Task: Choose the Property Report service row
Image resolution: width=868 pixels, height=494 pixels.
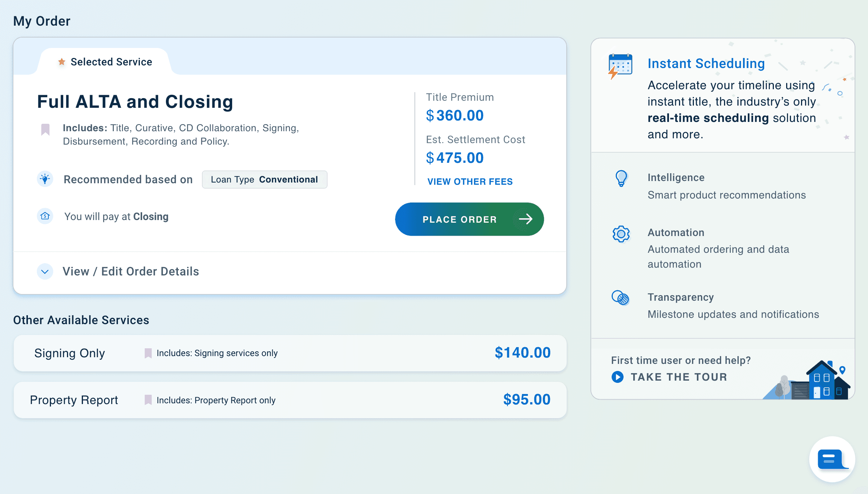Action: 289,400
